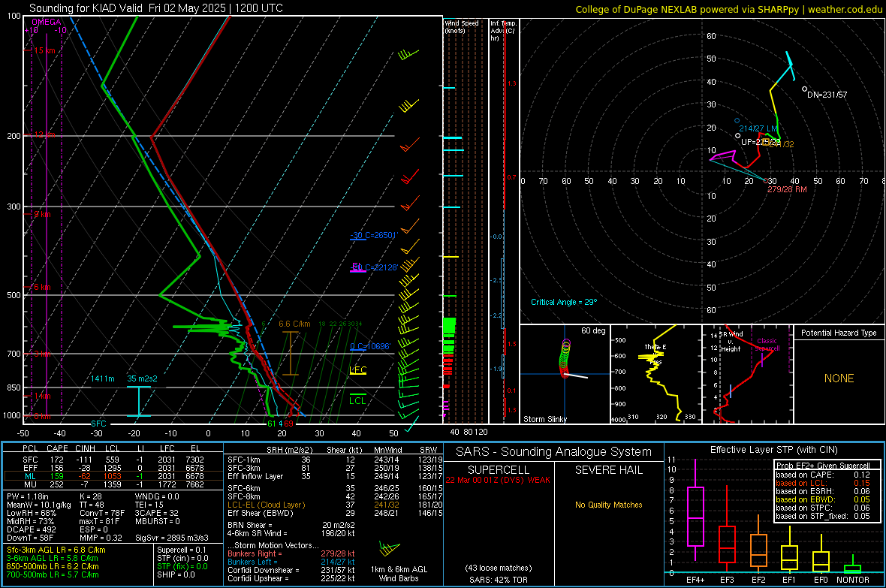Viewport: 886px width, 588px height.
Task: Click the SARS - Sounding Analogue System title
Action: point(553,452)
